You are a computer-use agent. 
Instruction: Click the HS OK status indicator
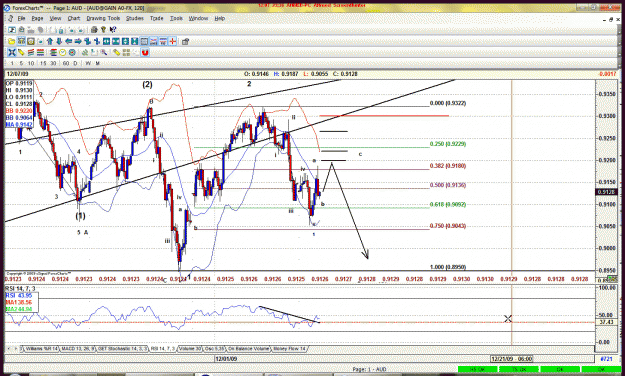click(478, 369)
